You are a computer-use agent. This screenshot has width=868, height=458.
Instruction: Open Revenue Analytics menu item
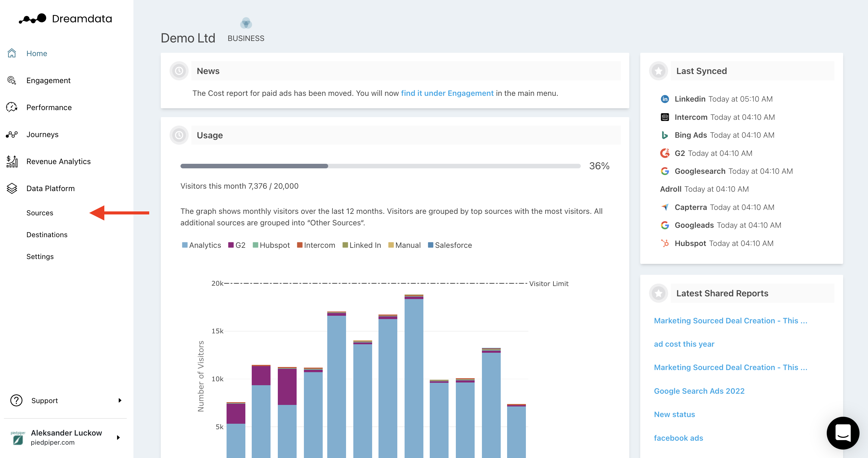pyautogui.click(x=59, y=161)
